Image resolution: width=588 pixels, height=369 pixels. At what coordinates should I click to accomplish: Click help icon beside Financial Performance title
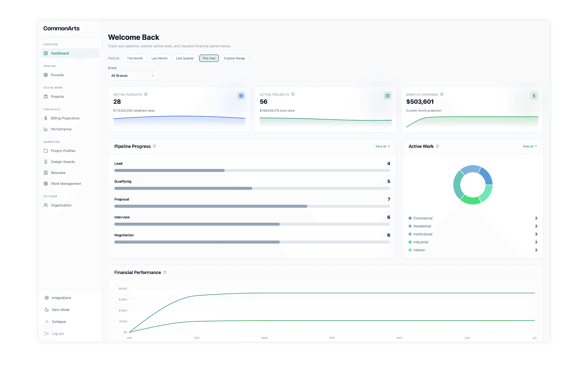(165, 272)
